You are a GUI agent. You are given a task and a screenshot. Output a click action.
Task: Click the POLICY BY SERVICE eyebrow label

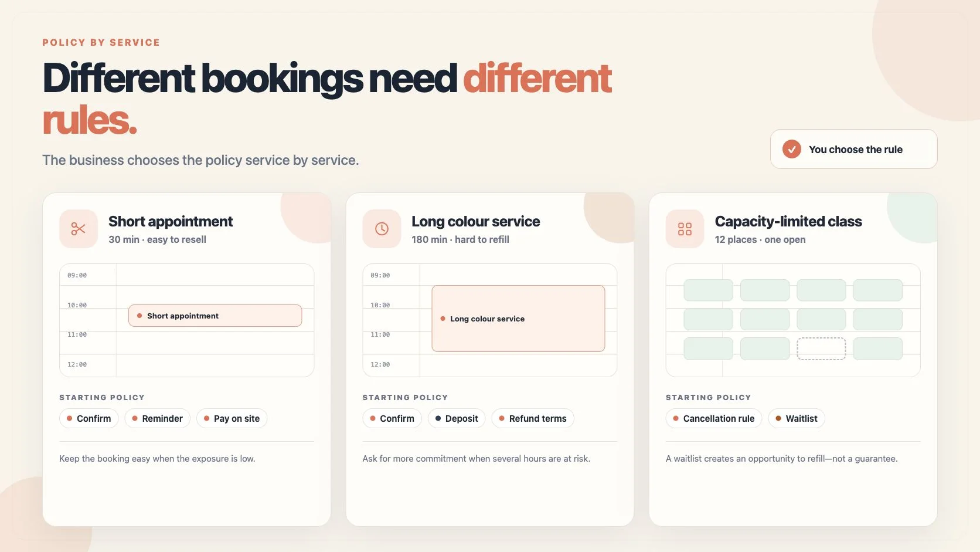(101, 42)
